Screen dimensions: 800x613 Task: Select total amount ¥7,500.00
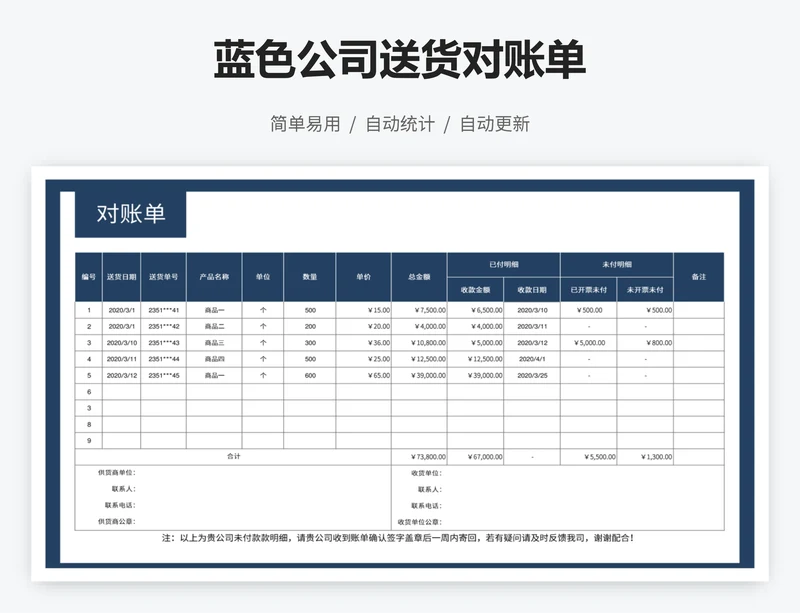pyautogui.click(x=419, y=310)
